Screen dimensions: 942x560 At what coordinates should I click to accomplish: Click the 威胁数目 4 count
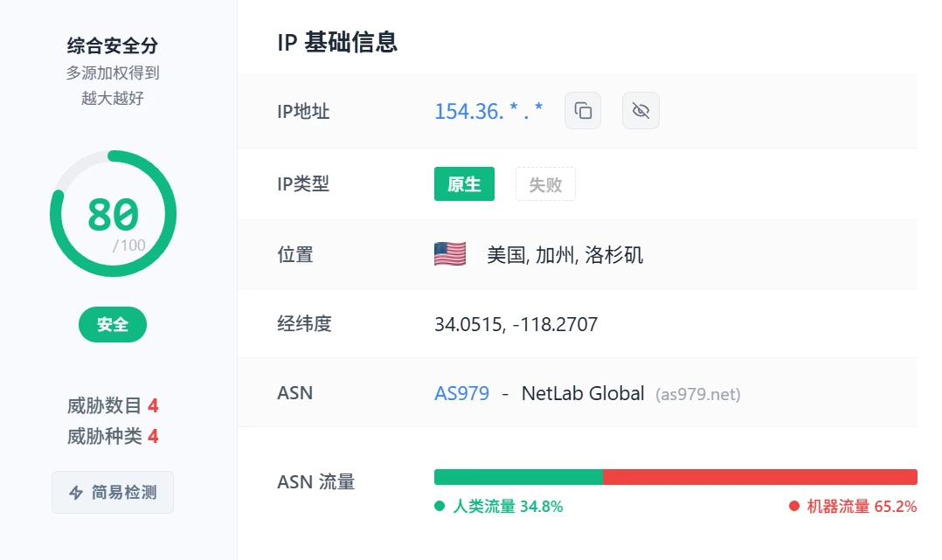(113, 405)
